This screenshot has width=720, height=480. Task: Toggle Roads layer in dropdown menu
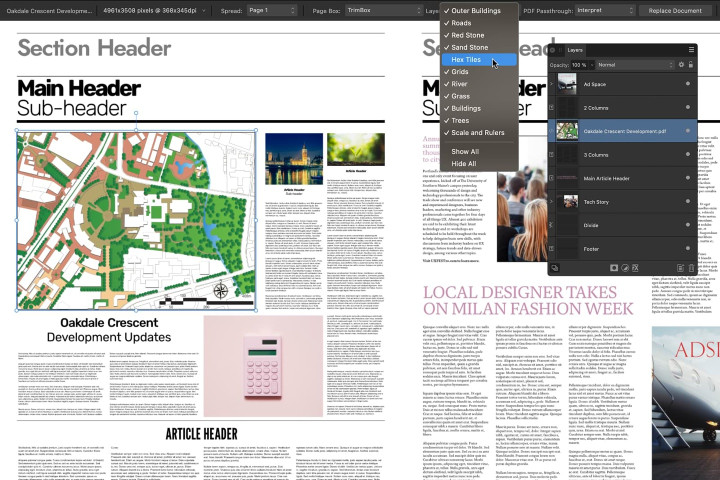pyautogui.click(x=479, y=23)
